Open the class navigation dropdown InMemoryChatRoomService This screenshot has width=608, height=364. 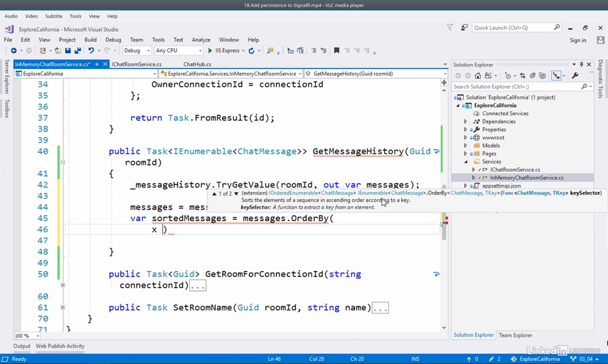coord(231,74)
